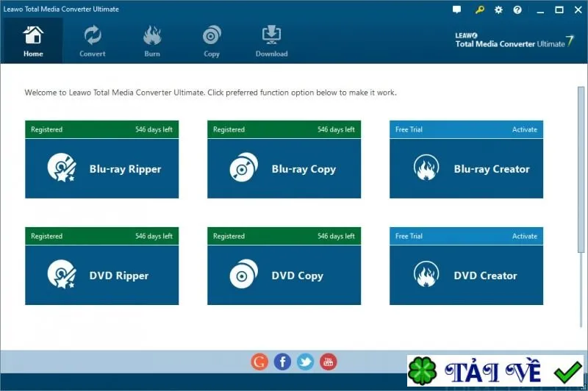Click the feedback speech bubble icon

point(456,10)
